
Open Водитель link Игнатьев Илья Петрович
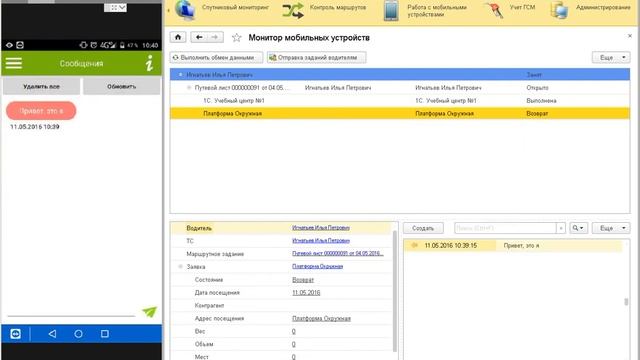321,228
